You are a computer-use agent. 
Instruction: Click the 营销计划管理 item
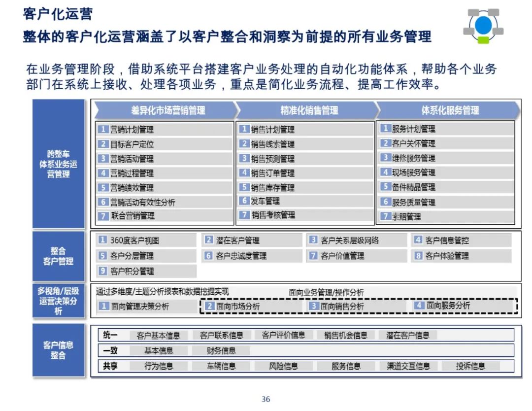click(165, 129)
